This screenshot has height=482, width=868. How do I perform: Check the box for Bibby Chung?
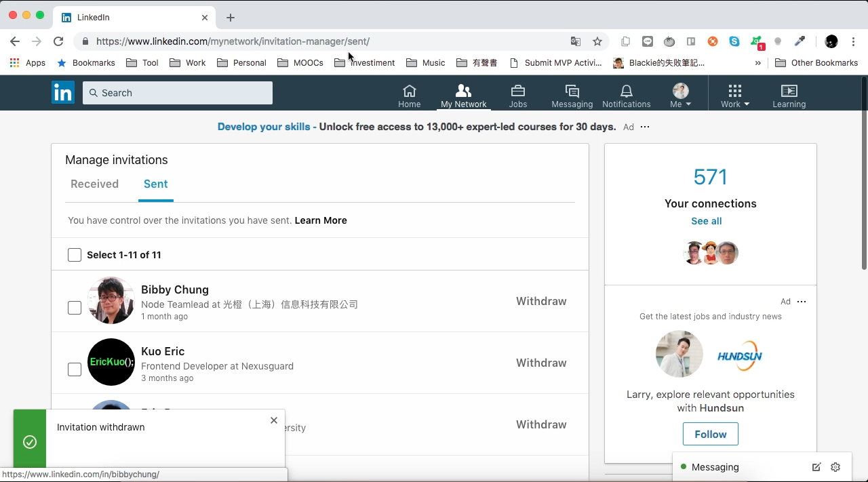(75, 308)
